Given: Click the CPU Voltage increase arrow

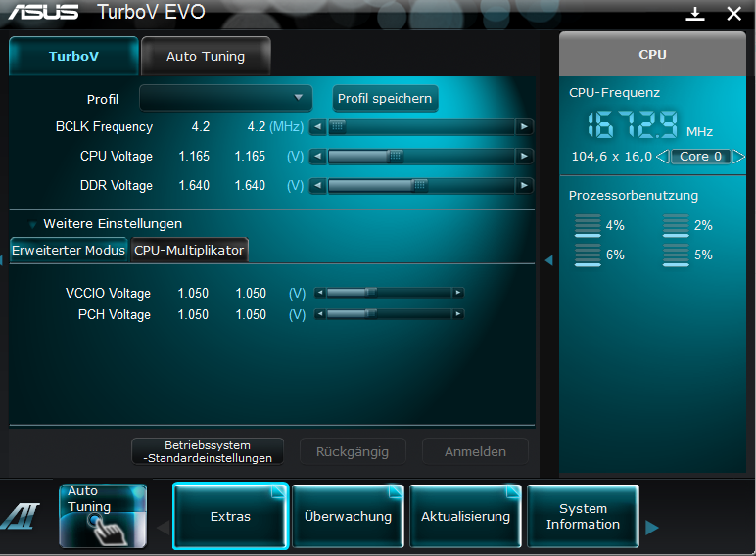Looking at the screenshot, I should 524,157.
